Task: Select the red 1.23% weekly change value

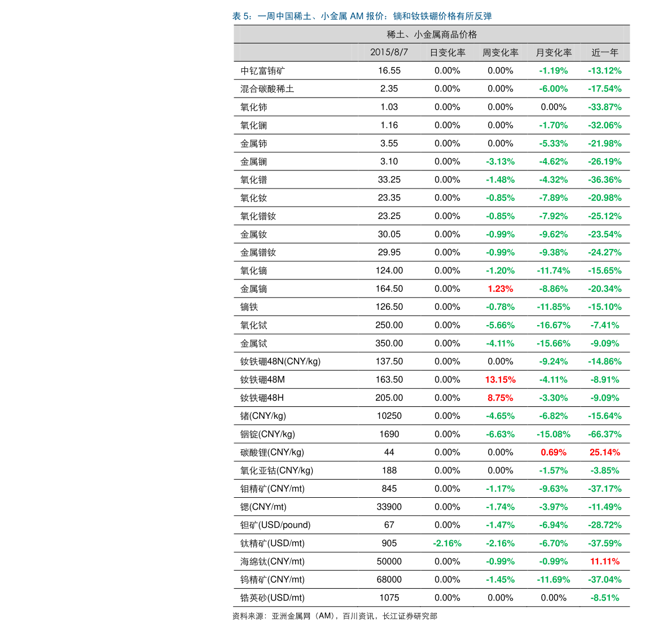Action: click(500, 289)
